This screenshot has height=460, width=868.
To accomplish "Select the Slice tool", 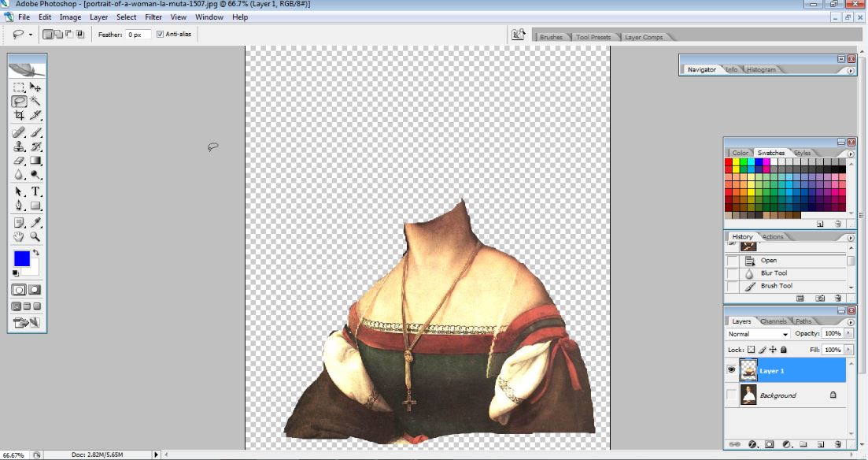I will [35, 115].
